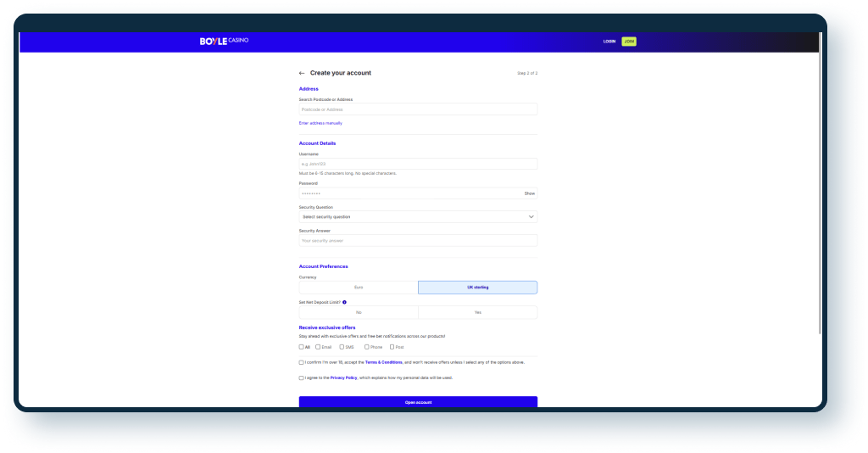868x453 pixels.
Task: Choose Yes for Net Deposit Limit
Action: point(477,312)
